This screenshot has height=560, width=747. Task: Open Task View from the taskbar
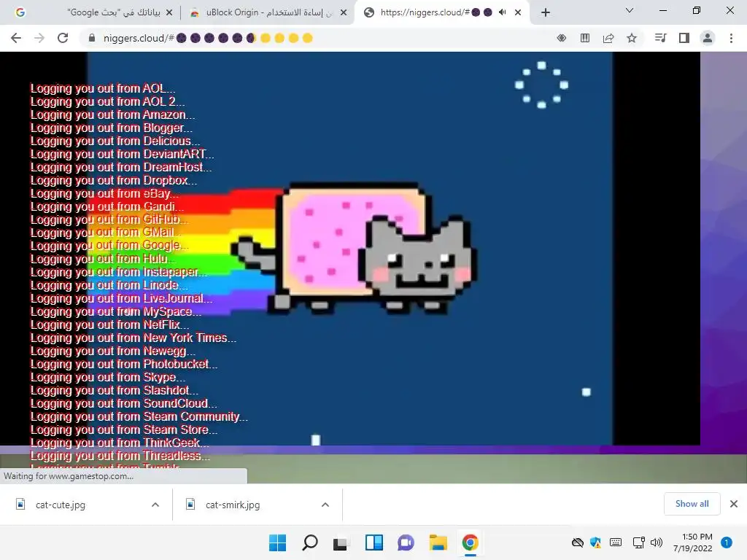341,542
